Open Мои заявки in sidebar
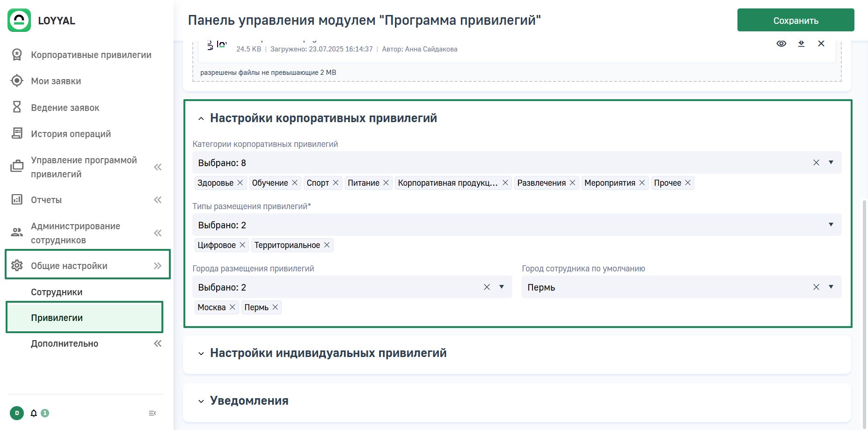The image size is (868, 430). (x=56, y=81)
